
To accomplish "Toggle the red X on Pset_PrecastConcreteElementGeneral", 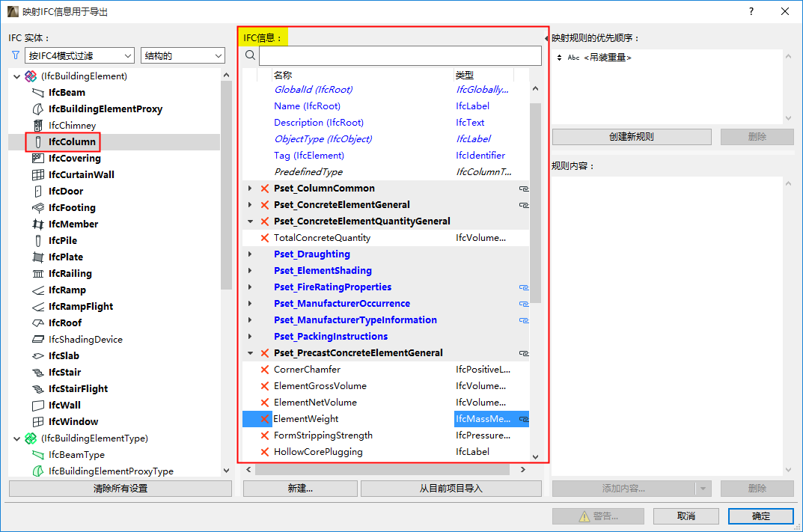I will pyautogui.click(x=265, y=352).
